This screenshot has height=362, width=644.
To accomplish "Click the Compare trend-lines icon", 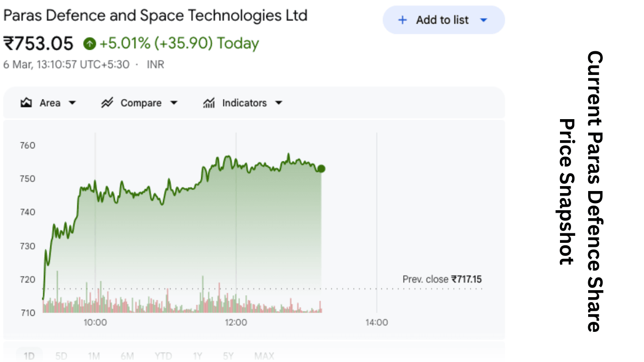I will coord(107,103).
